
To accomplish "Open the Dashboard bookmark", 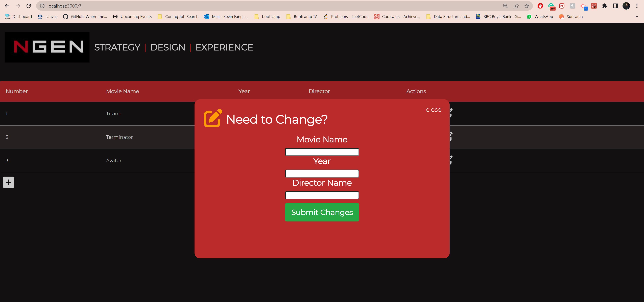I will pyautogui.click(x=18, y=16).
